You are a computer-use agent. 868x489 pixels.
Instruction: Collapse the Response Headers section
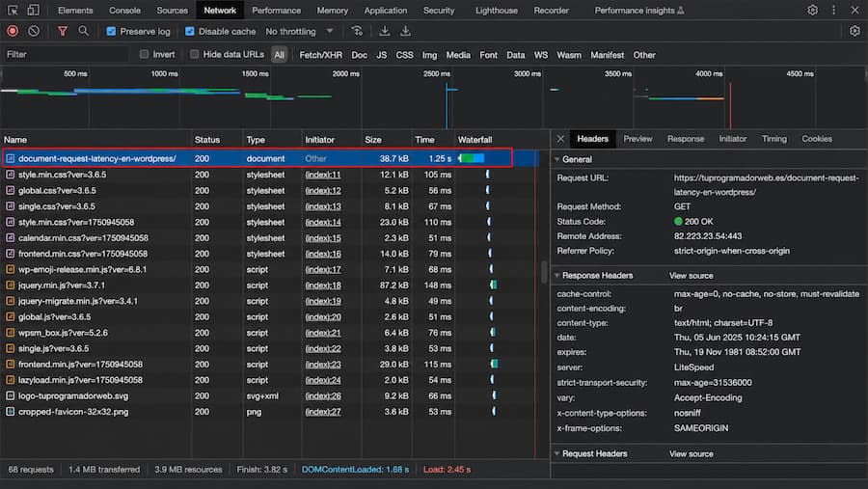point(556,275)
